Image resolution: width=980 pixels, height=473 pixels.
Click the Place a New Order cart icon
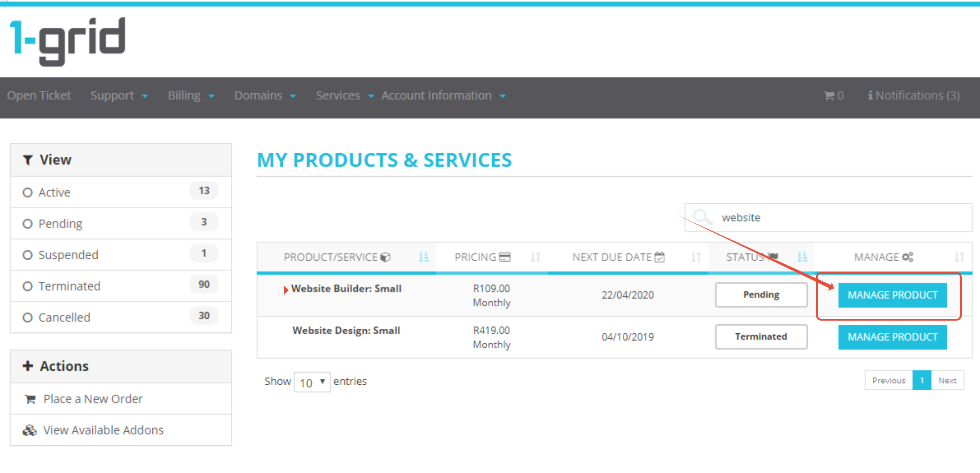click(x=30, y=399)
